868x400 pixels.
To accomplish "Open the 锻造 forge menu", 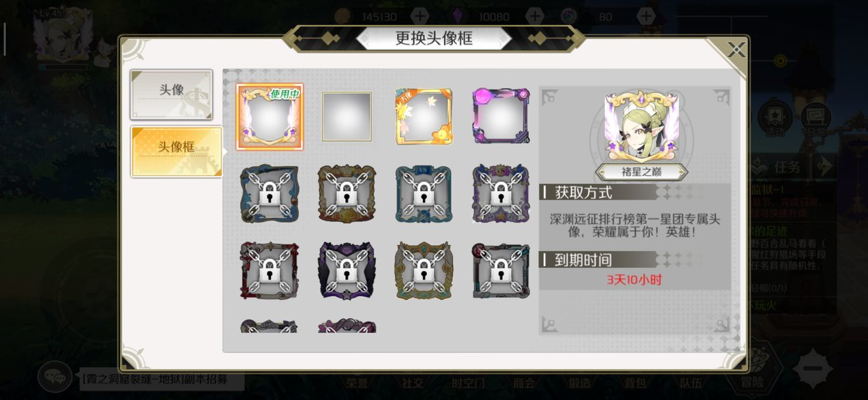I will click(580, 383).
